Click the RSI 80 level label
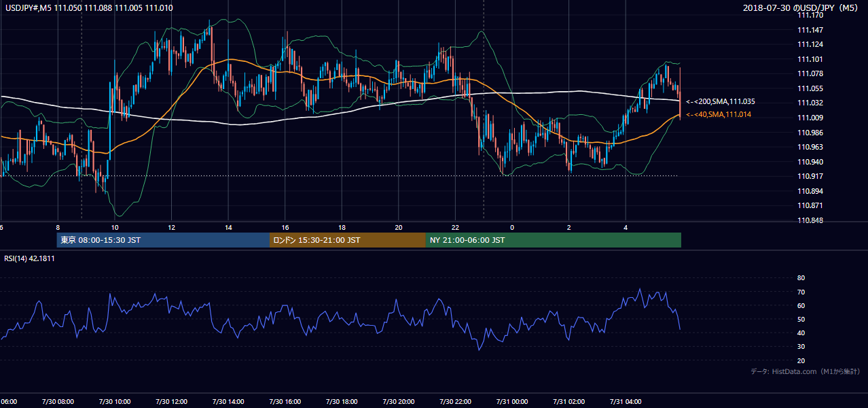This screenshot has width=868, height=408. (x=801, y=278)
